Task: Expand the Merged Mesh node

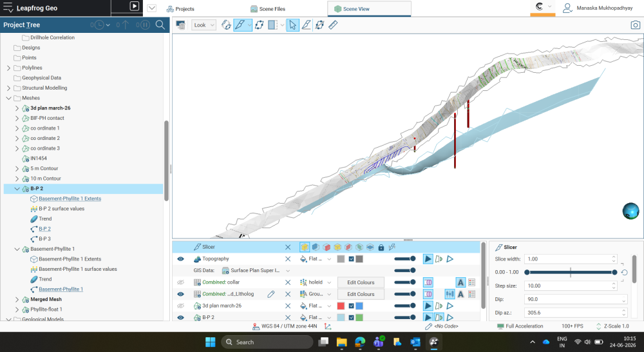Action: (x=17, y=299)
